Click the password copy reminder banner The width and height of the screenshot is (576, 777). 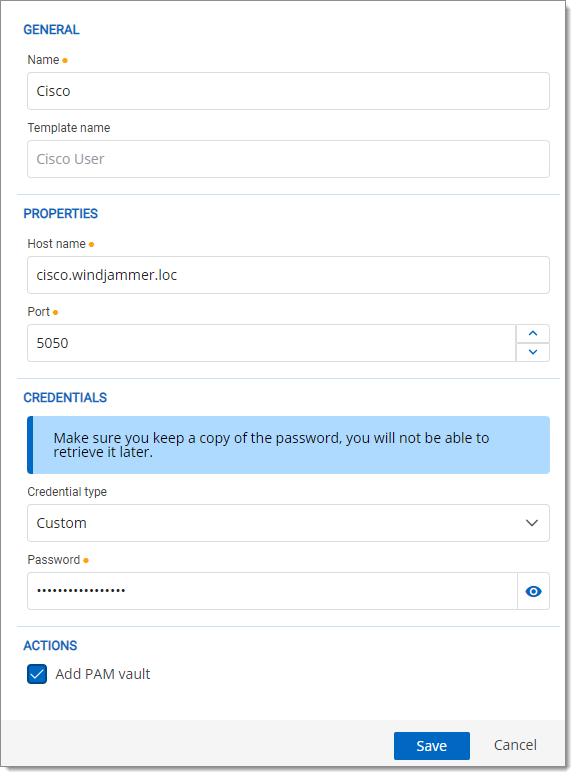point(288,445)
